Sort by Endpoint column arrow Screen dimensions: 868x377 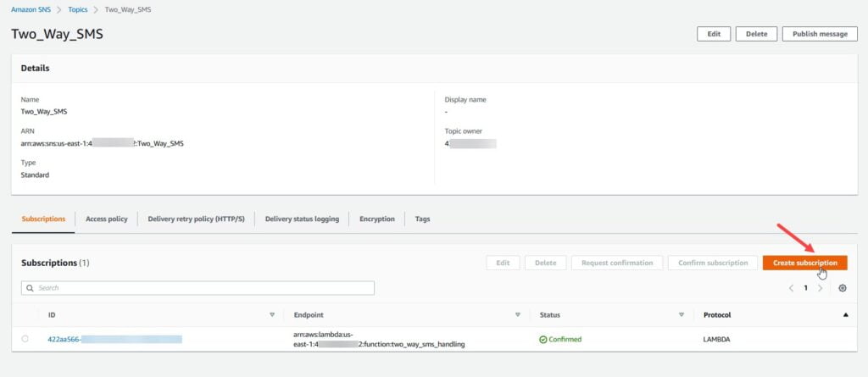518,314
